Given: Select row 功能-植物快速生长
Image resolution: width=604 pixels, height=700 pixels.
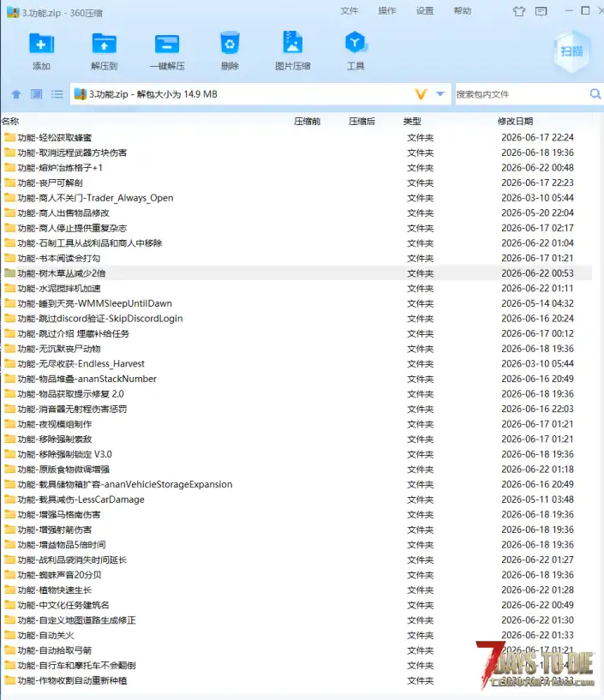Looking at the screenshot, I should (297, 589).
